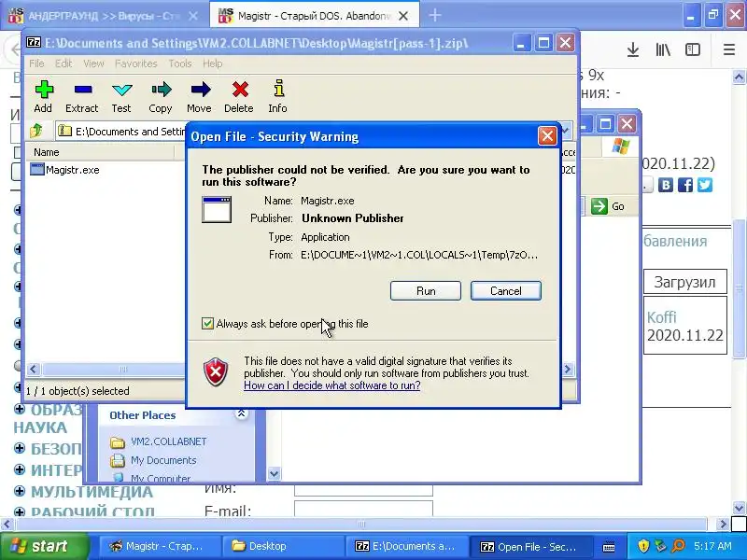Open the 7-Zip Tools menu
747x560 pixels.
tap(180, 63)
